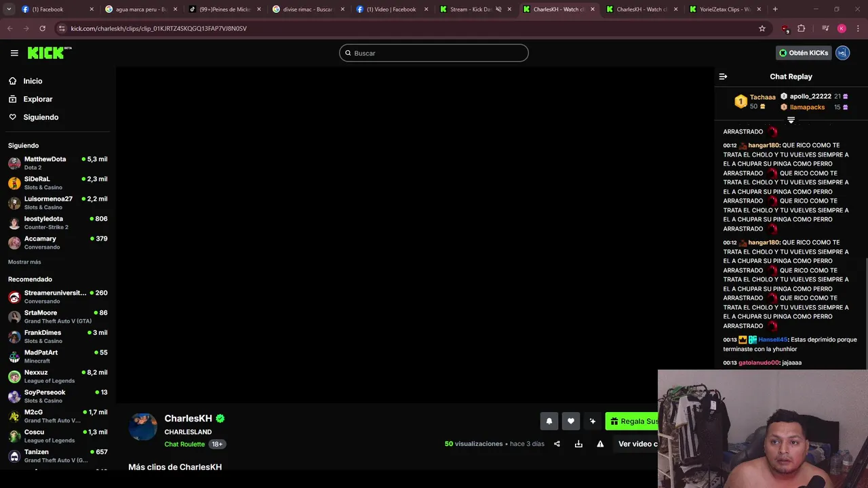
Task: Collapse the Chat Replay panel
Action: (x=723, y=77)
